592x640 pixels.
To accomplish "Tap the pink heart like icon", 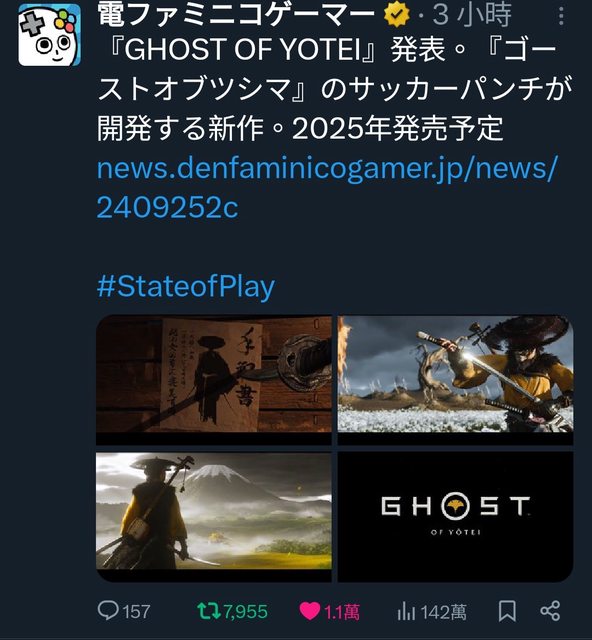I will pos(309,611).
